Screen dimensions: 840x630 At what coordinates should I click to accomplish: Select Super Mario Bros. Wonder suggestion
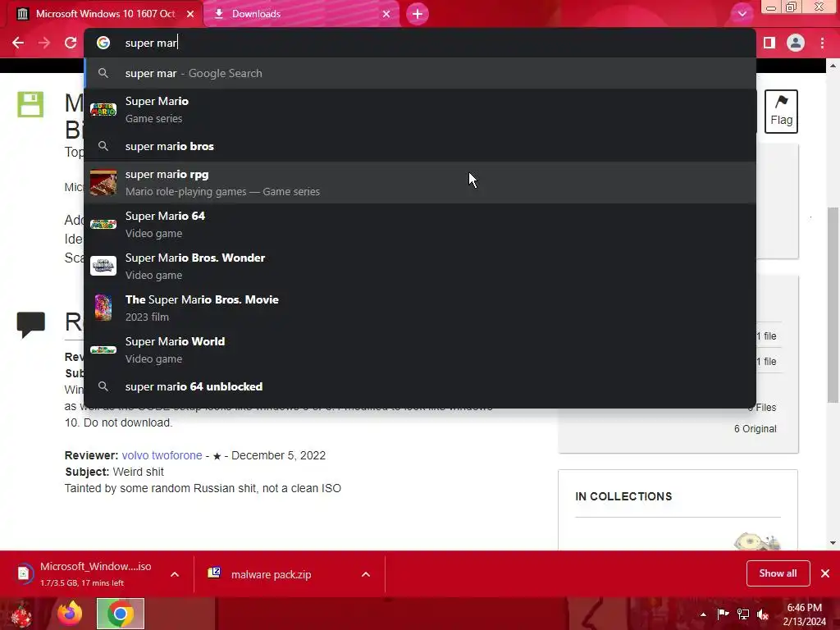click(x=420, y=267)
